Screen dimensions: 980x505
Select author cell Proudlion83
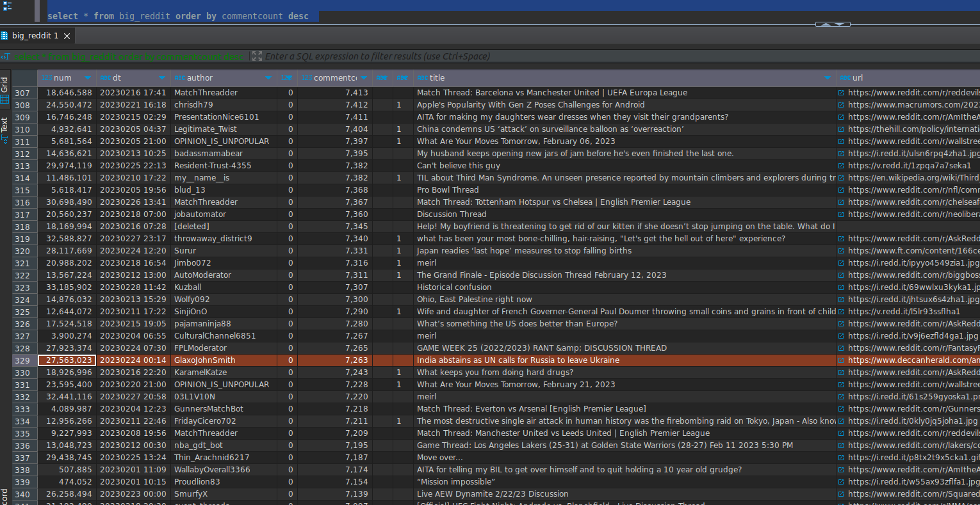[224, 482]
